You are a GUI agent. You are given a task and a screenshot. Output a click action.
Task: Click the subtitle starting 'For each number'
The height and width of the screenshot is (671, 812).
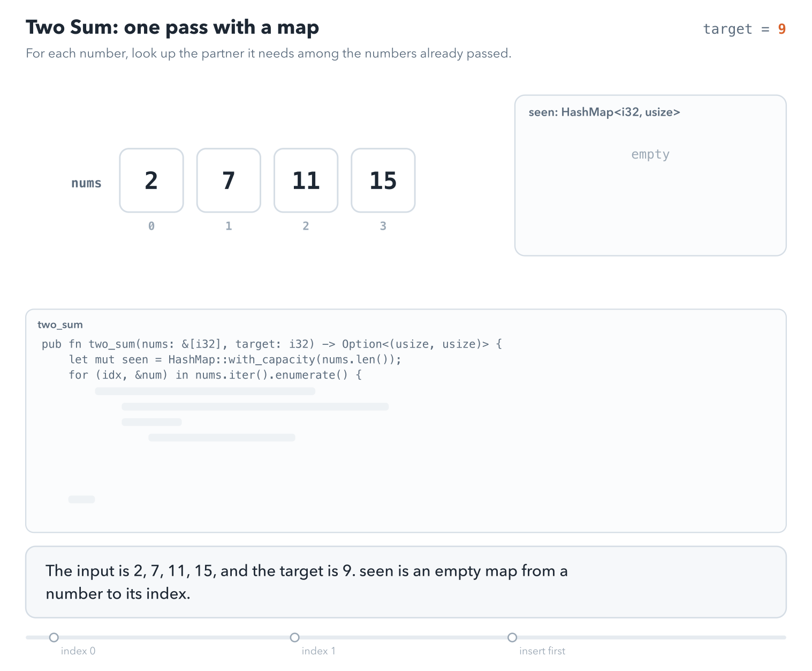coord(269,54)
